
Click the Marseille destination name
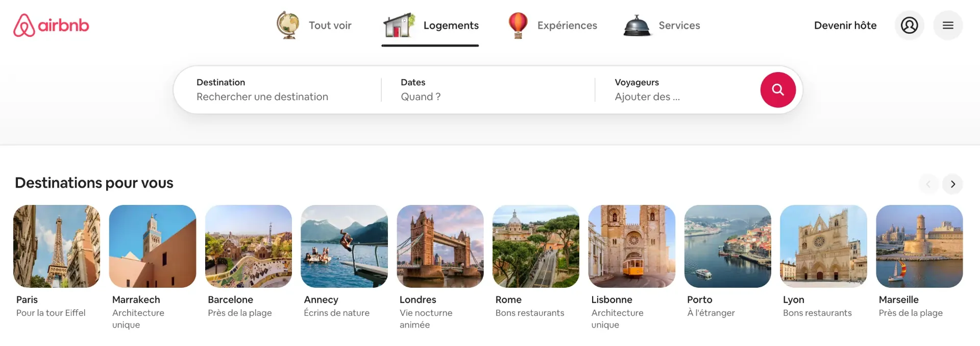pyautogui.click(x=899, y=299)
